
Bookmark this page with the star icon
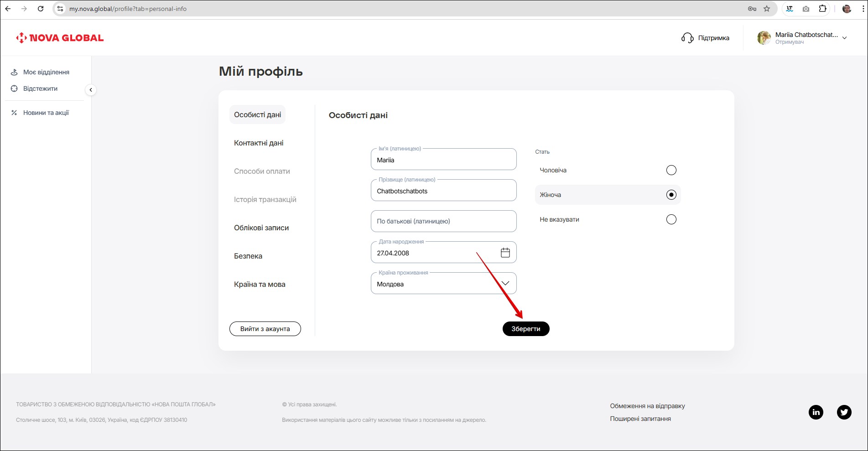click(767, 9)
